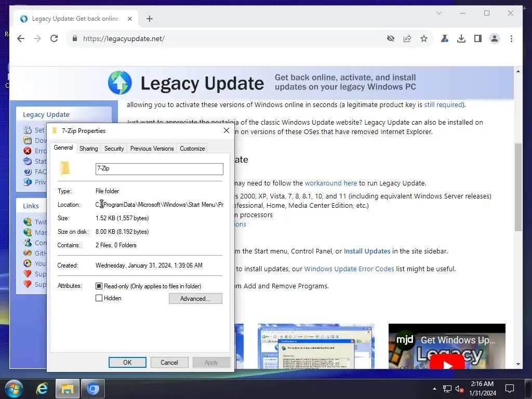
Task: Open the Install Updates link
Action: [367, 251]
